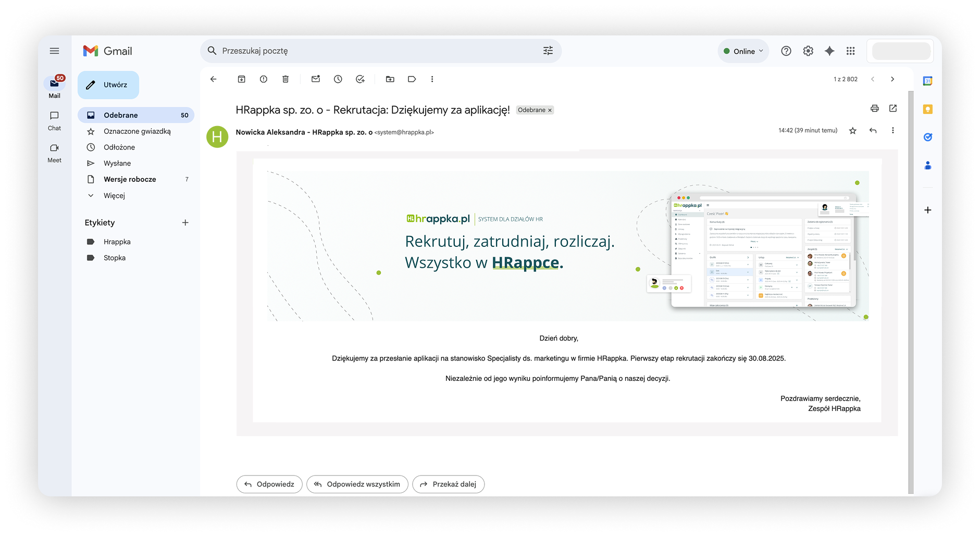
Task: Open the Online status dropdown
Action: pyautogui.click(x=743, y=51)
